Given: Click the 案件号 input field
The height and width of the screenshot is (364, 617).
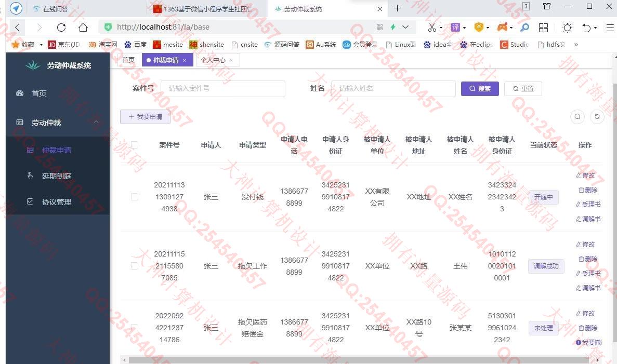Looking at the screenshot, I should coord(222,88).
